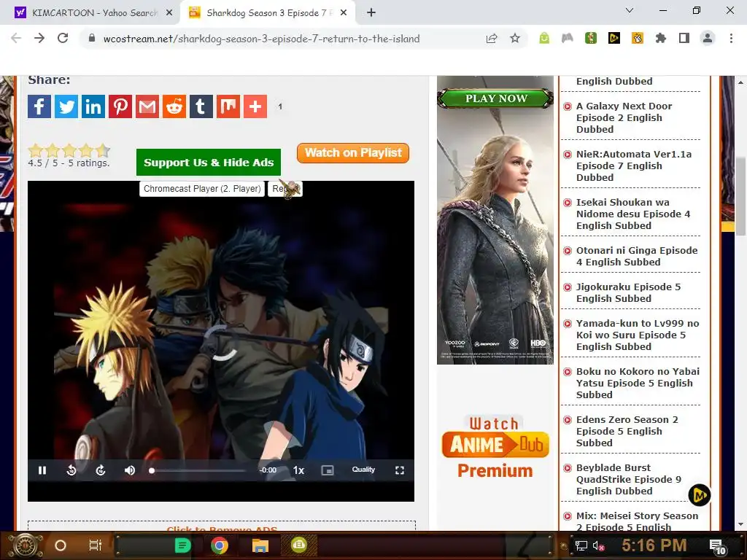This screenshot has height=560, width=747.
Task: Open Otonari ni Ginga Episode 4 link
Action: [x=636, y=256]
